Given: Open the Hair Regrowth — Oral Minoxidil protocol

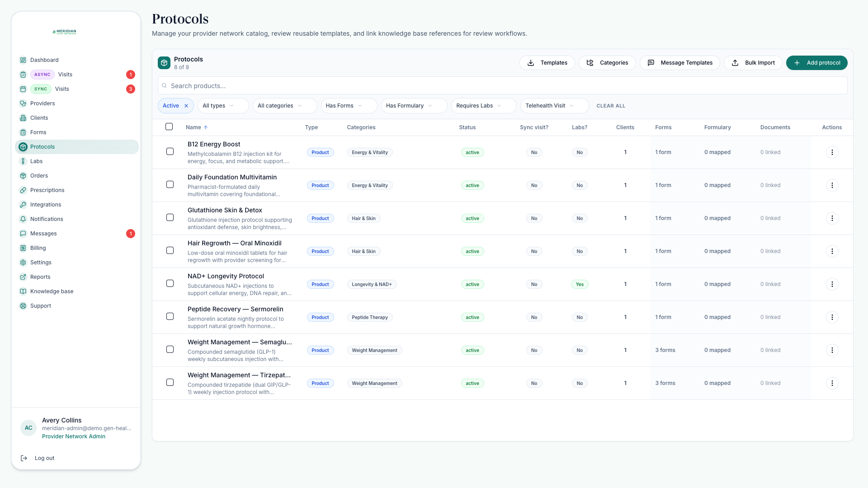Looking at the screenshot, I should (x=234, y=243).
